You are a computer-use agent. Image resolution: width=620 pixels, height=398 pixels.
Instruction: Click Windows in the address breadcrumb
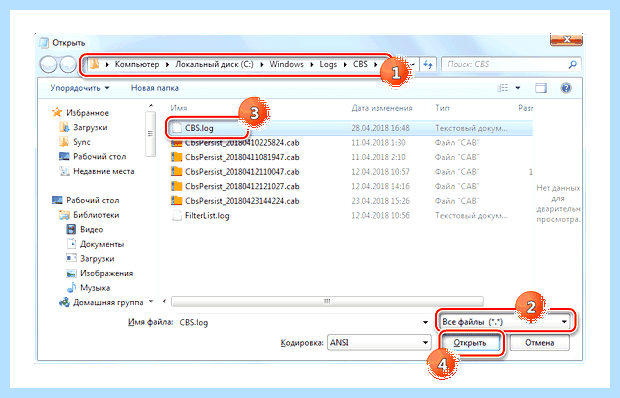click(x=286, y=64)
